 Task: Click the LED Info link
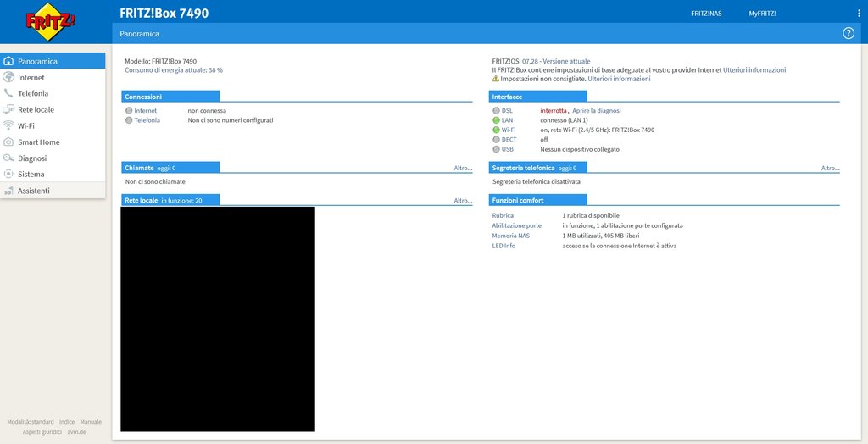click(504, 246)
